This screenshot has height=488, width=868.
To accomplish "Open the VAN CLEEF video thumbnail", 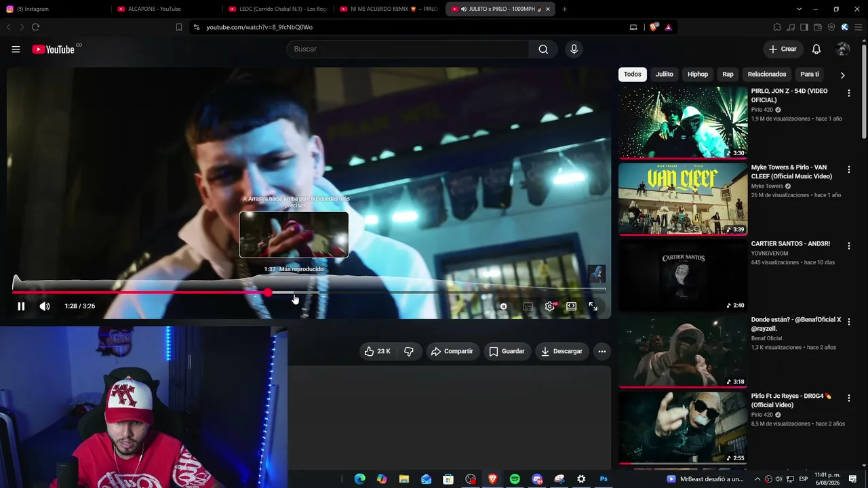I will pos(683,199).
